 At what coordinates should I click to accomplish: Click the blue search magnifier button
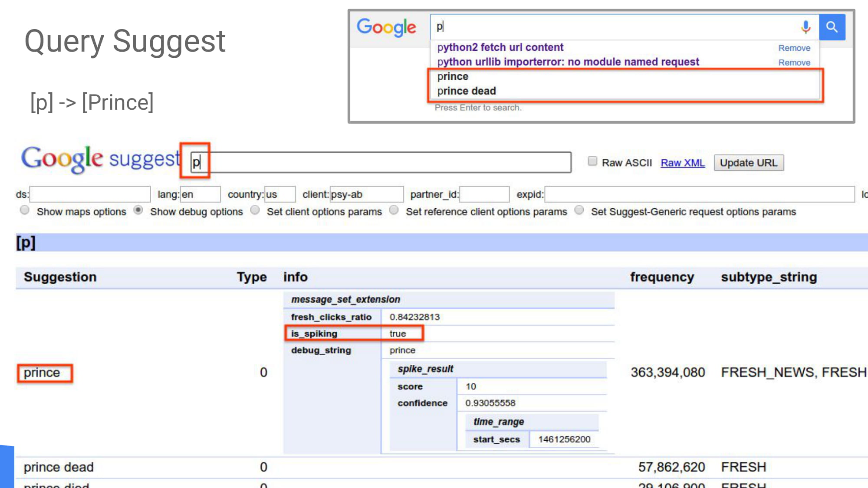pos(832,27)
